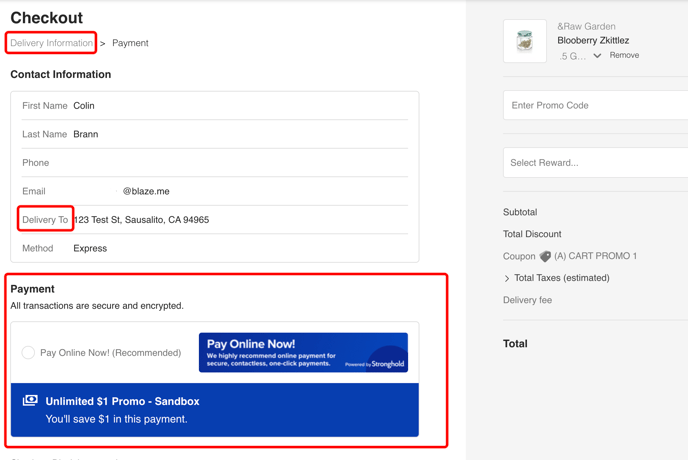Image resolution: width=688 pixels, height=460 pixels.
Task: Open the Select Reward dropdown
Action: [x=595, y=163]
